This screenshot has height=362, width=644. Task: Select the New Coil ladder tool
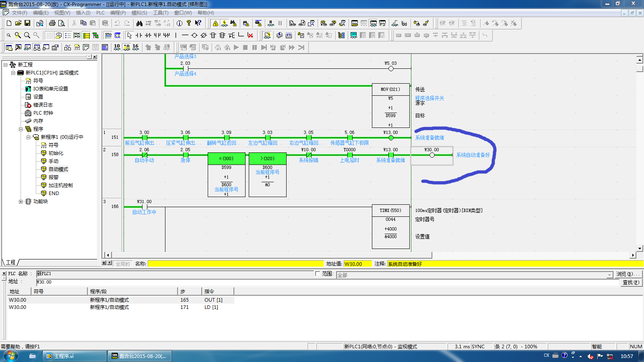click(x=194, y=35)
